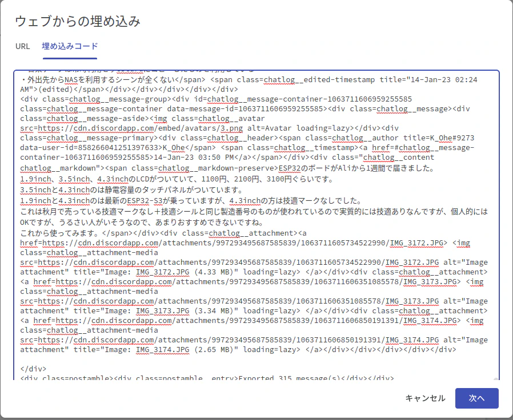Click the text '1100円、2100円、3100円ぐらいです。'
Screen dimensions: 513x420
click(x=267, y=179)
